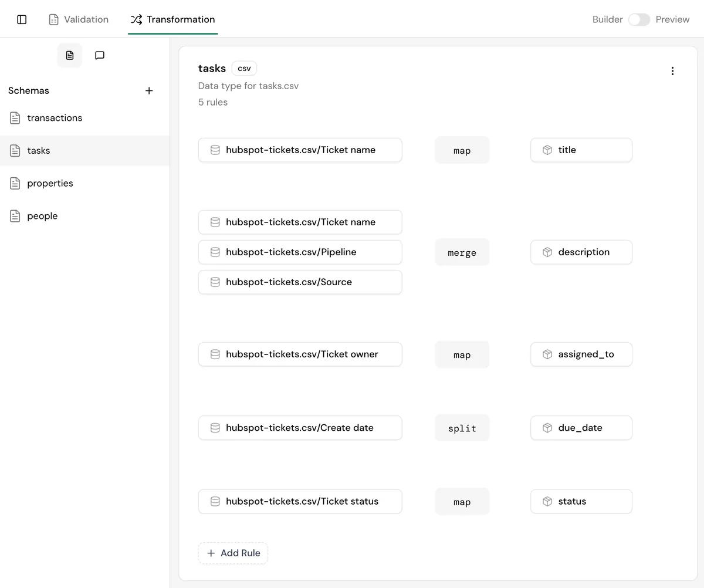The height and width of the screenshot is (588, 704).
Task: Click the file icon beside transactions
Action: coord(15,118)
